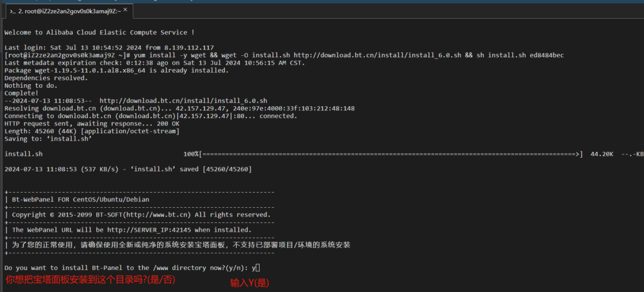Viewport: 644px width, 292px height.
Task: Focus the y/n install prompt input cursor
Action: [258, 268]
